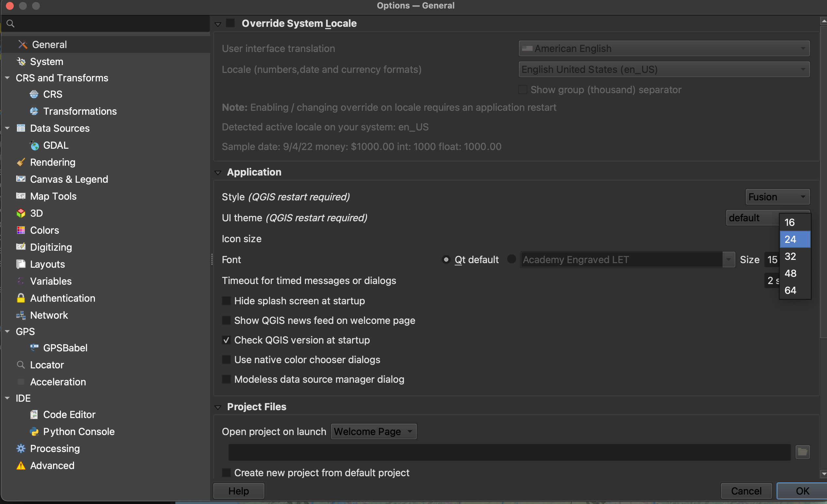The height and width of the screenshot is (504, 827).
Task: Click the General settings icon
Action: point(22,44)
